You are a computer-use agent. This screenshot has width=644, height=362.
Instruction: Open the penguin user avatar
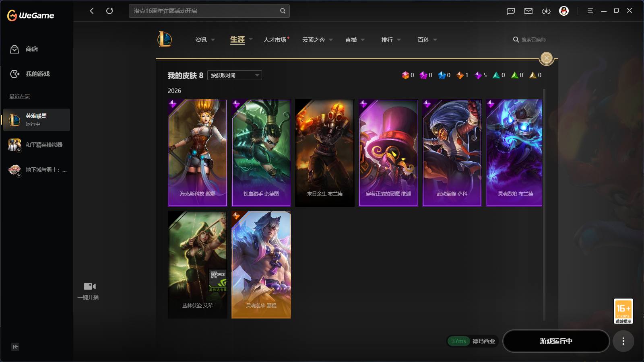(x=564, y=11)
